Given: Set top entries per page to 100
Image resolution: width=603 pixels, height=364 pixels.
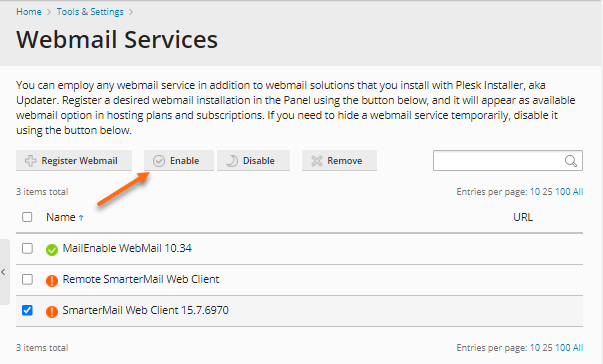Looking at the screenshot, I should coord(563,192).
